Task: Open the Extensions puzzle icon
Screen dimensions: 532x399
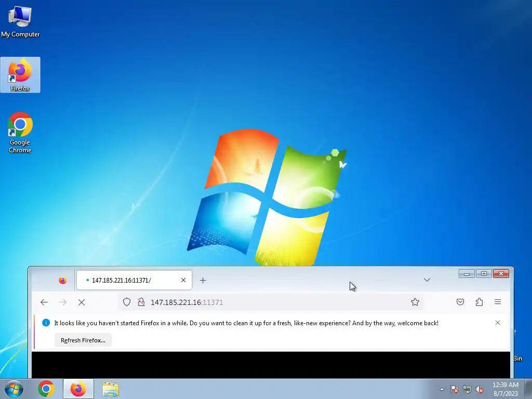Action: [479, 302]
